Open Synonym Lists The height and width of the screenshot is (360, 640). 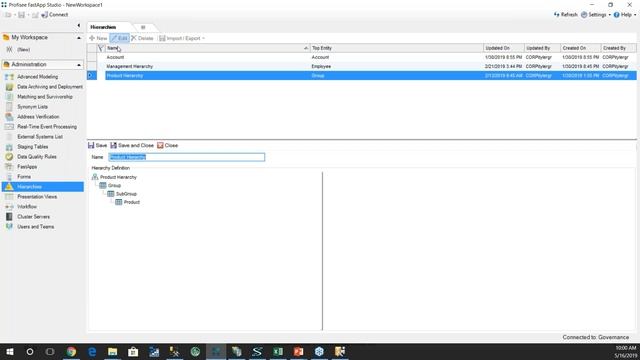coord(32,107)
